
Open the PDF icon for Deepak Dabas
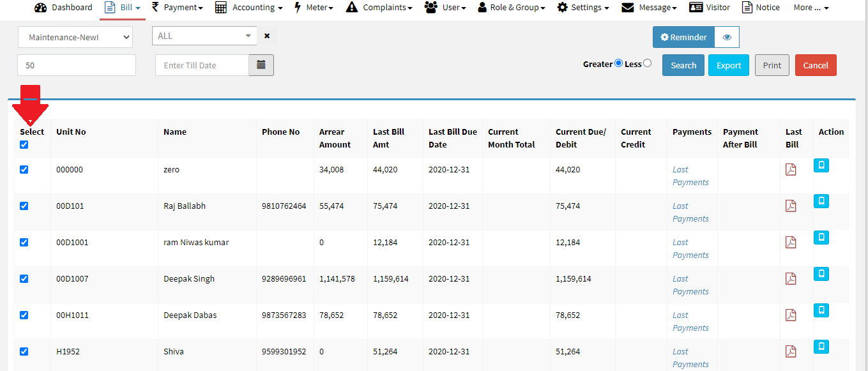[x=791, y=315]
